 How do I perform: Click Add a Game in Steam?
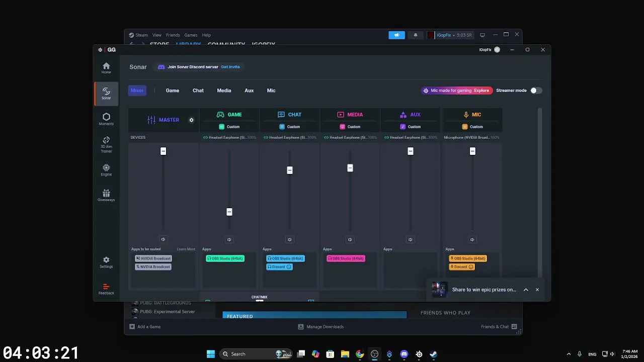145,327
